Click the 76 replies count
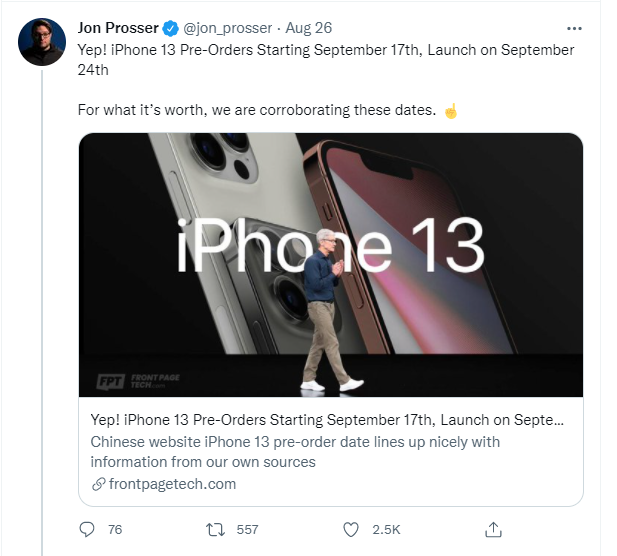 click(114, 528)
